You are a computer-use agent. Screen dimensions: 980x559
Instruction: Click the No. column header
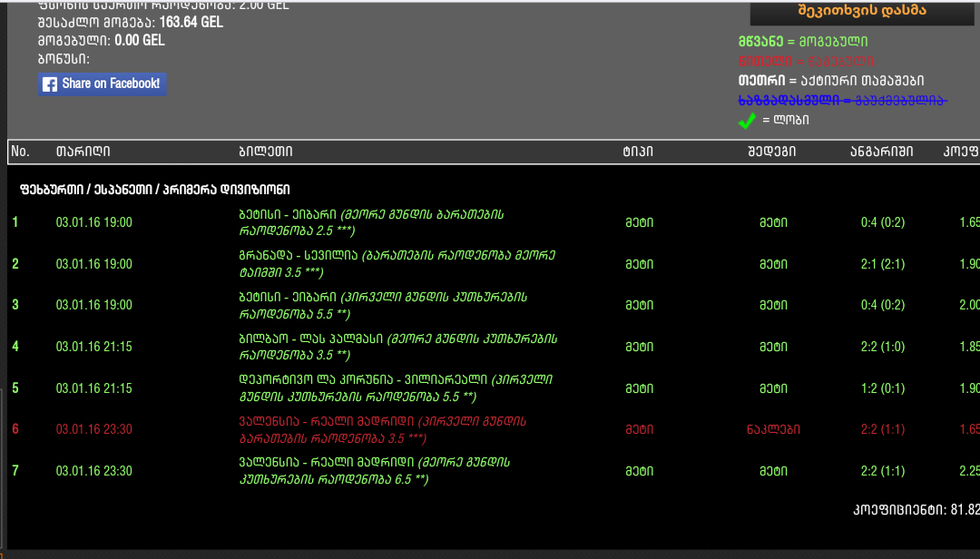pos(20,152)
